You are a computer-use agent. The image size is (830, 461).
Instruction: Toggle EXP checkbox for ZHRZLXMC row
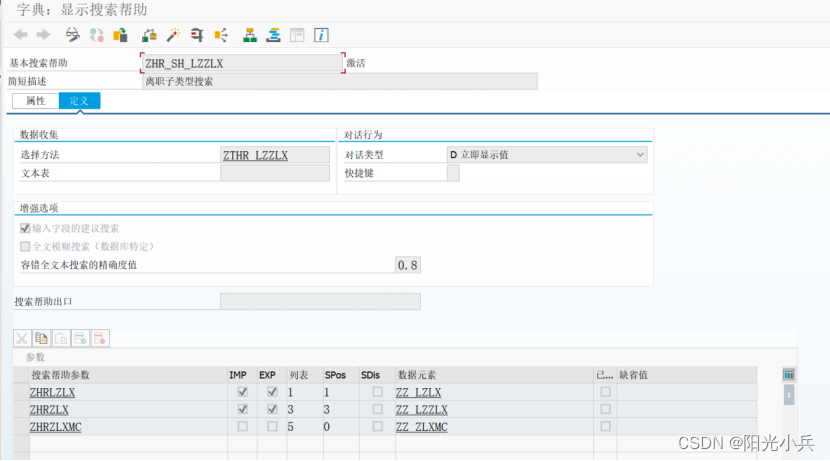tap(272, 426)
